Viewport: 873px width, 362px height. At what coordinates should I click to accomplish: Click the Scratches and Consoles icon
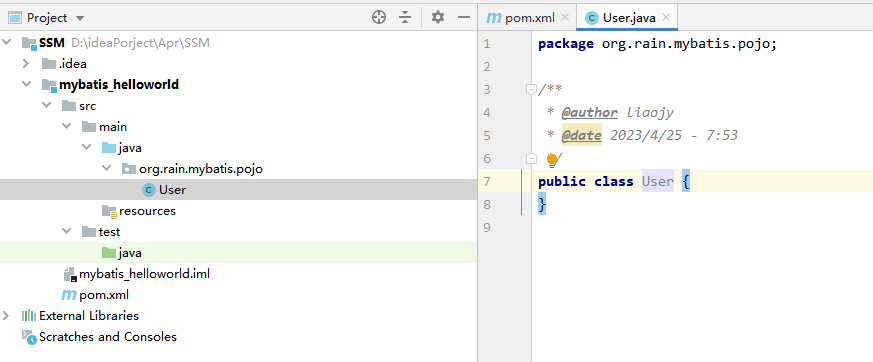[x=29, y=337]
